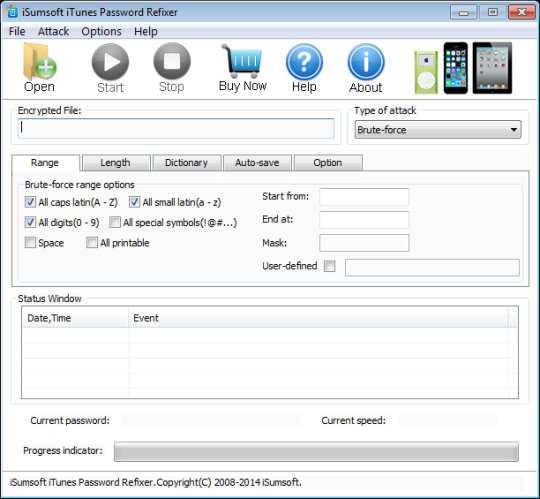This screenshot has width=540, height=499.
Task: Click the User-defined character set field
Action: coord(432,268)
